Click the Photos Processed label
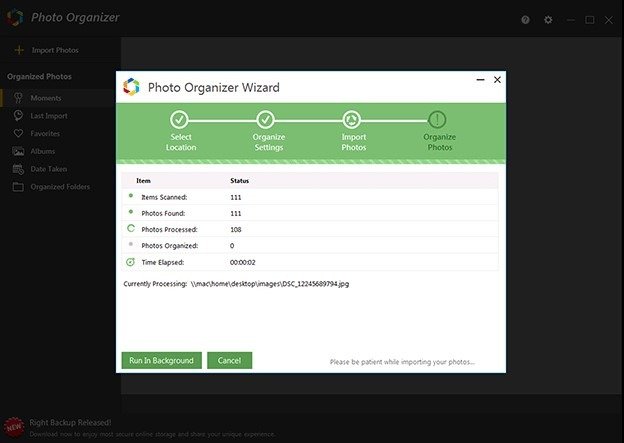 170,230
